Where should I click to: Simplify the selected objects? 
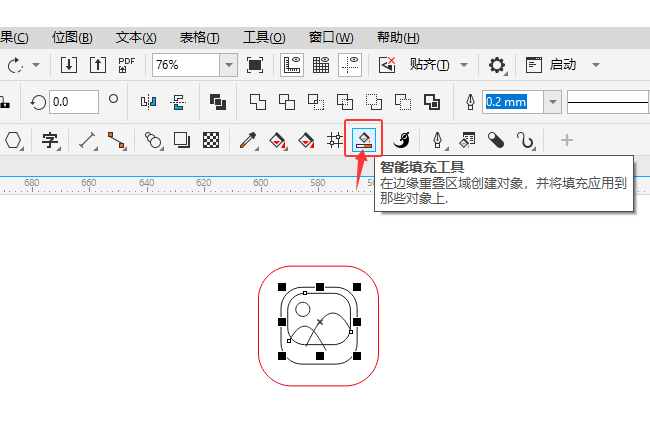pos(345,102)
